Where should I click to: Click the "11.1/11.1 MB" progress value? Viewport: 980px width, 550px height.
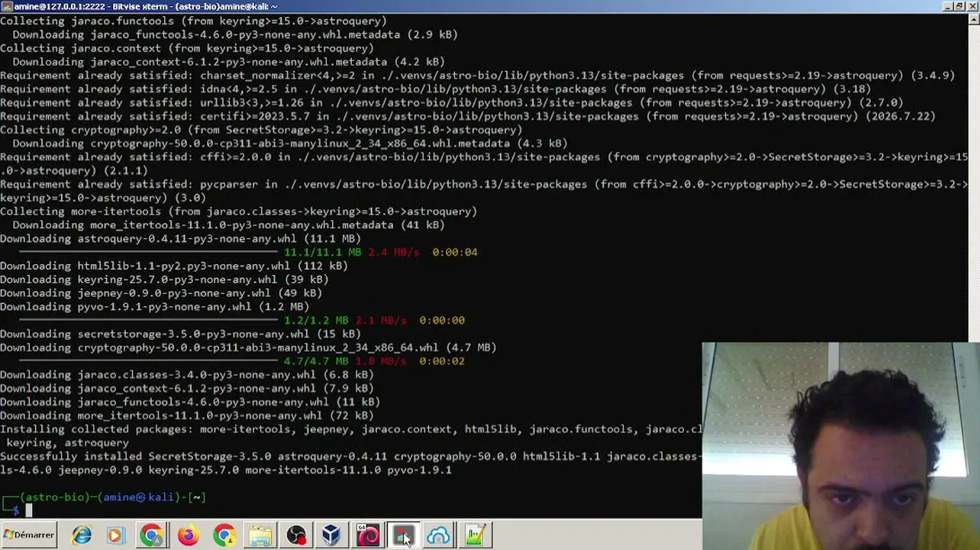click(x=323, y=252)
